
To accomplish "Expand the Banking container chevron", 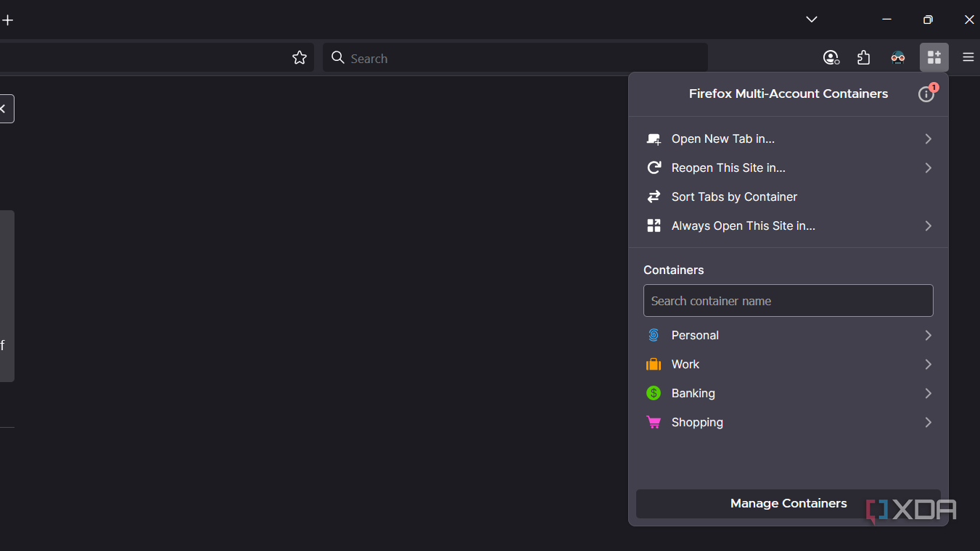I will (x=928, y=393).
